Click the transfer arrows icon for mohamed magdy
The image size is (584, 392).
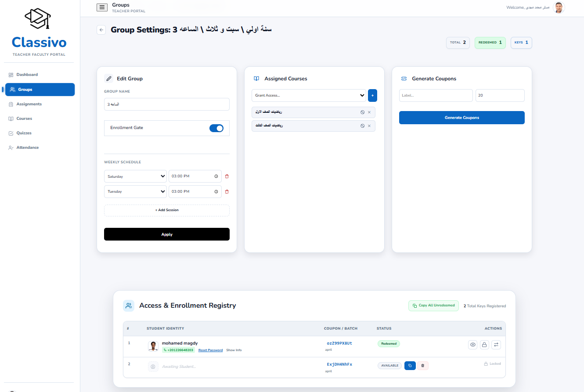coord(496,345)
